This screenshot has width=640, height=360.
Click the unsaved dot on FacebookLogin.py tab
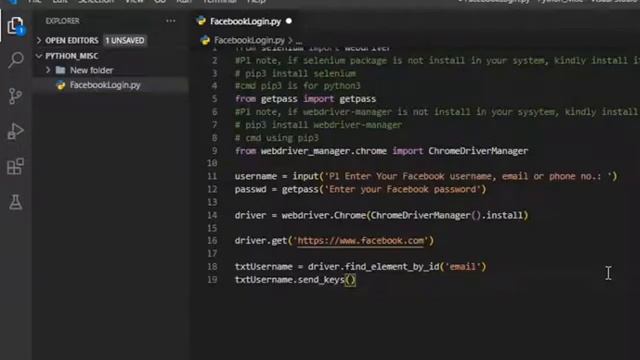(289, 21)
